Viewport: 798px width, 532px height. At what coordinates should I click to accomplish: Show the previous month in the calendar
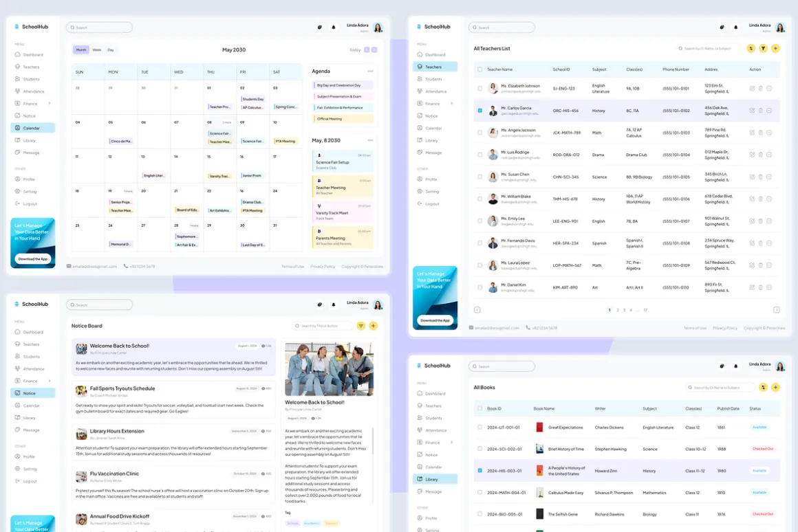(367, 50)
